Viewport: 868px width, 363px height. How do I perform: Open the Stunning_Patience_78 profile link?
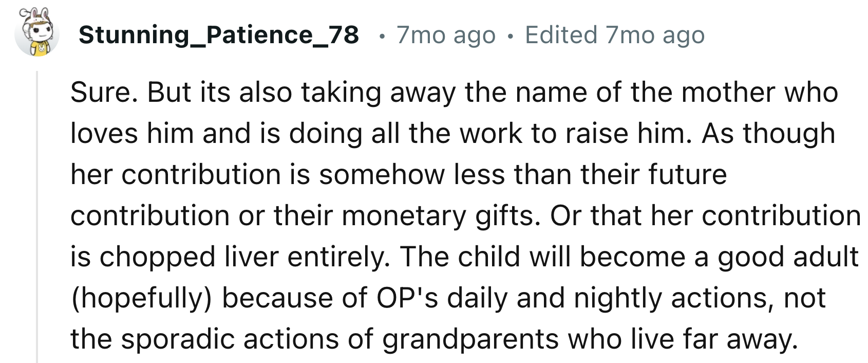[x=219, y=35]
